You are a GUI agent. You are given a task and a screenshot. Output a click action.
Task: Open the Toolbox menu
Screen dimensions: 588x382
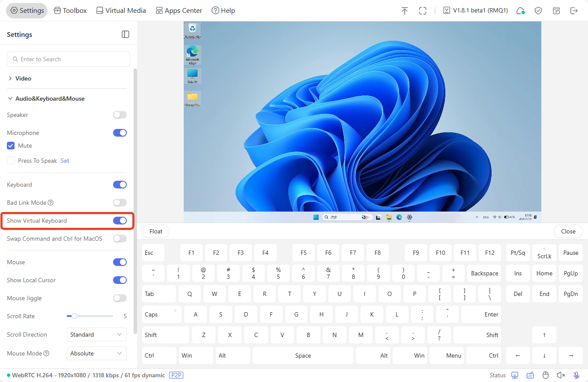point(70,11)
